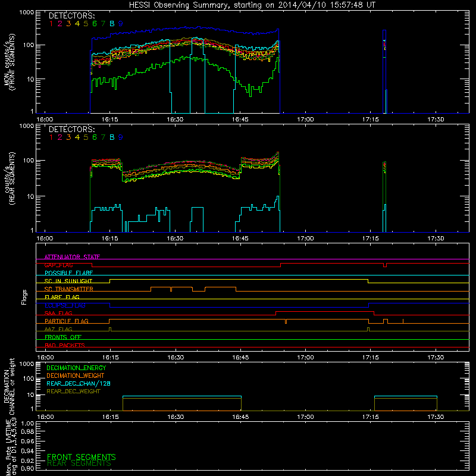Screen dimensions: 476x476
Task: Click the FRONT SEGMENTS livetime label
Action: [82, 457]
